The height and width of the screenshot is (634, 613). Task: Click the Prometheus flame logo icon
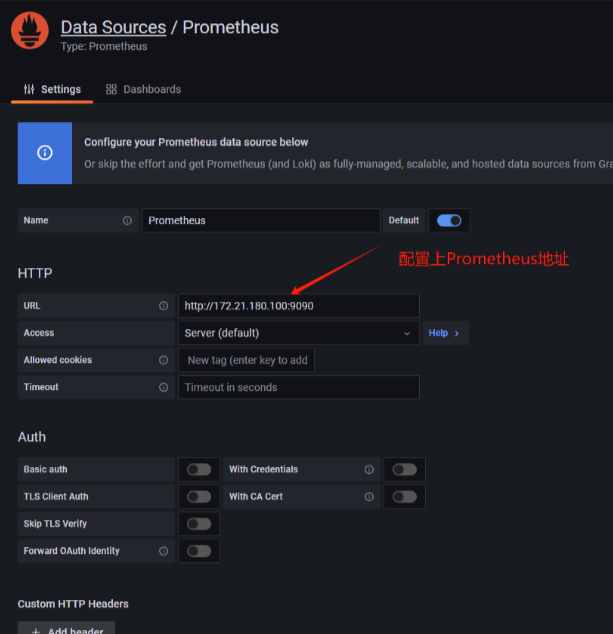(x=30, y=30)
